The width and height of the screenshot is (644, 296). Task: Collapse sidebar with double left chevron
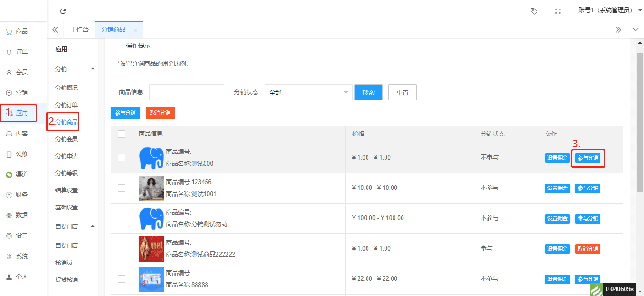[x=55, y=29]
